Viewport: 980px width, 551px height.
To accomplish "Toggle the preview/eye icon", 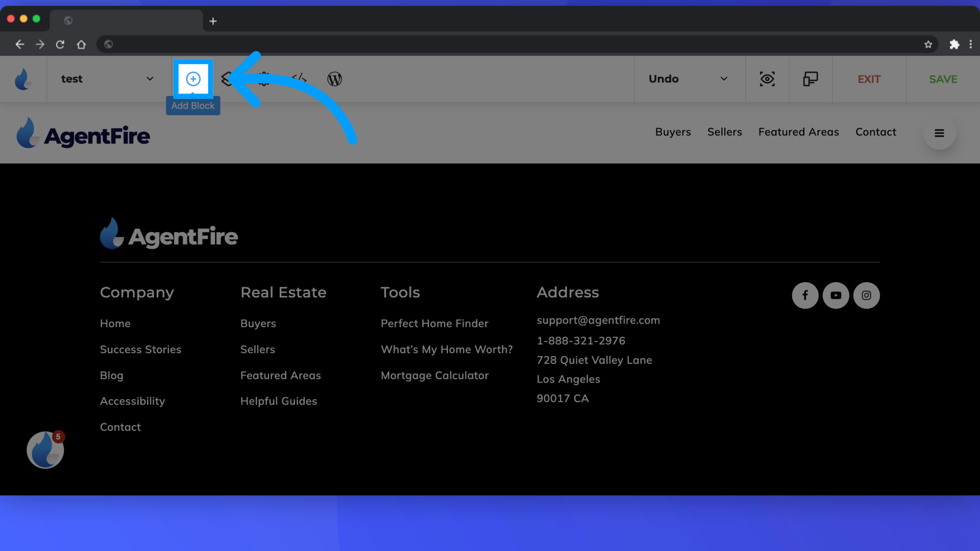I will (x=767, y=79).
